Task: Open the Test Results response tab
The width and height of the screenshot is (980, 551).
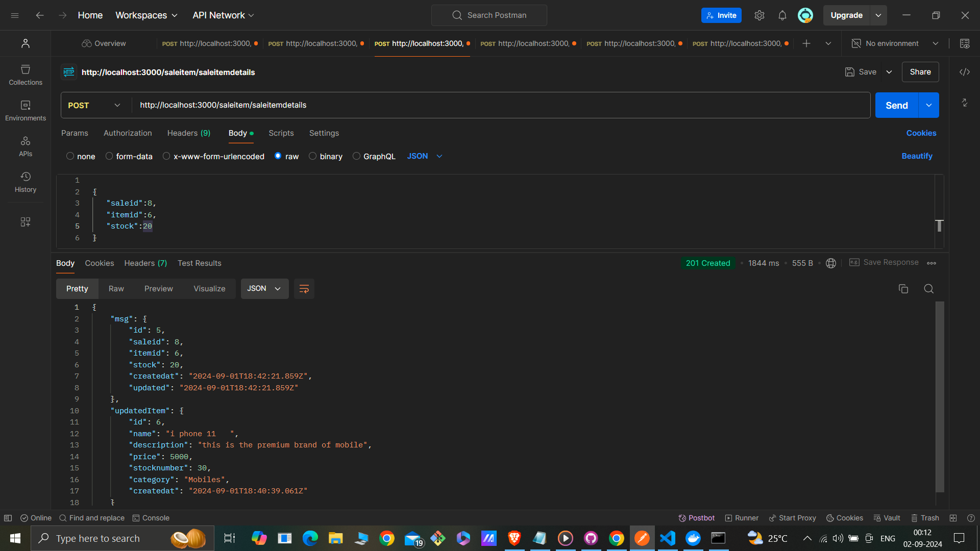Action: point(199,263)
